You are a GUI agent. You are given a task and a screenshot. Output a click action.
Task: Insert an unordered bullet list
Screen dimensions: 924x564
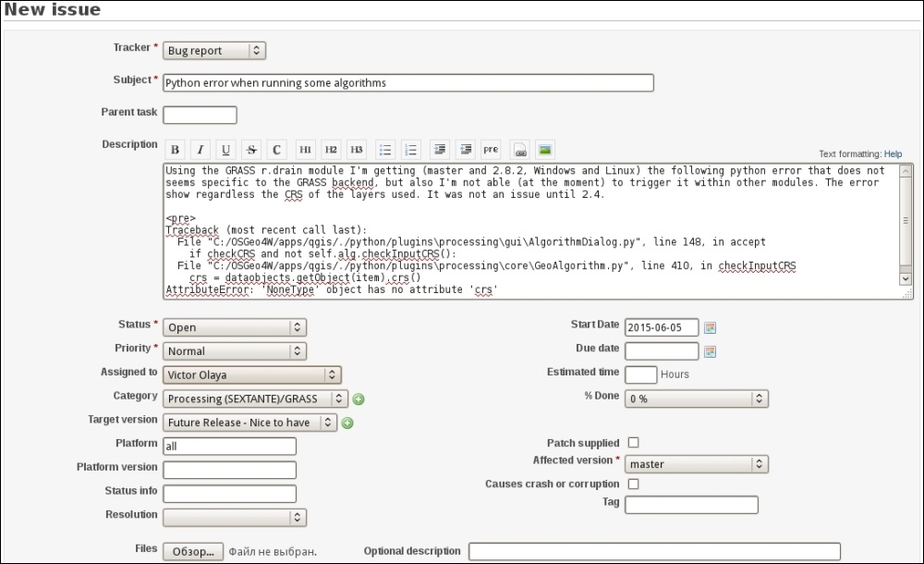[385, 150]
